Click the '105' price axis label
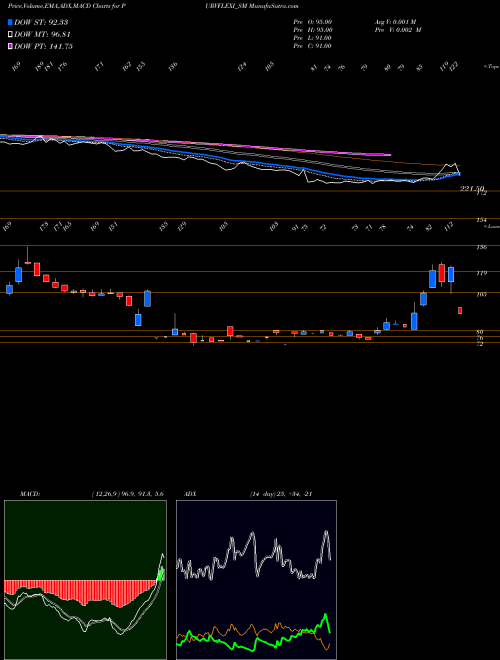 482,295
